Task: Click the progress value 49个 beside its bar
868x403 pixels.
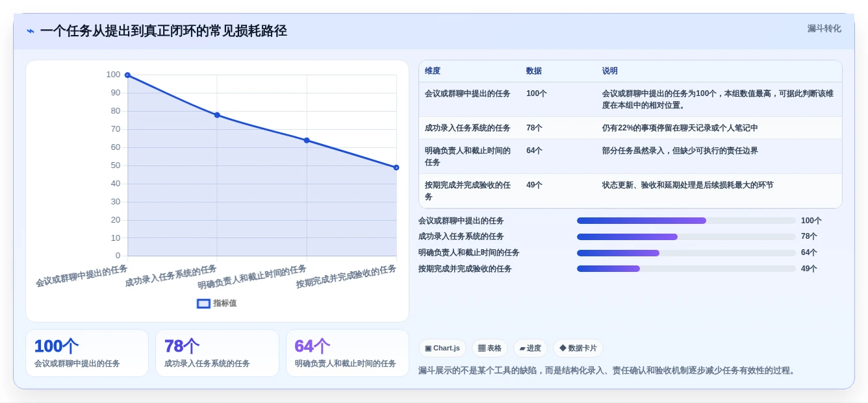Action: [x=809, y=269]
